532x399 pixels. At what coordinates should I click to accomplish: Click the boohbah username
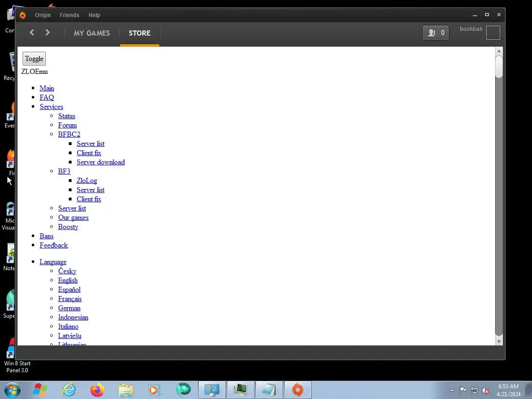pos(471,29)
